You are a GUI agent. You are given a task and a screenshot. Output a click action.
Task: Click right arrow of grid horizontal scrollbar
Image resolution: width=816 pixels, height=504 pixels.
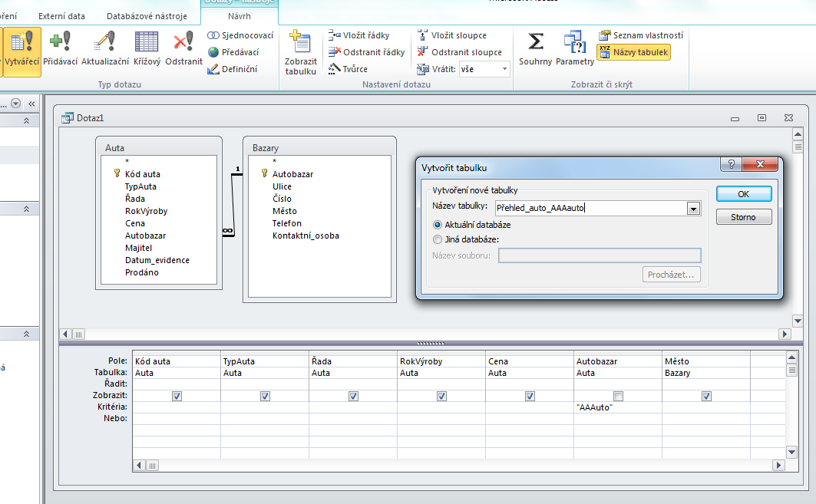(x=778, y=466)
